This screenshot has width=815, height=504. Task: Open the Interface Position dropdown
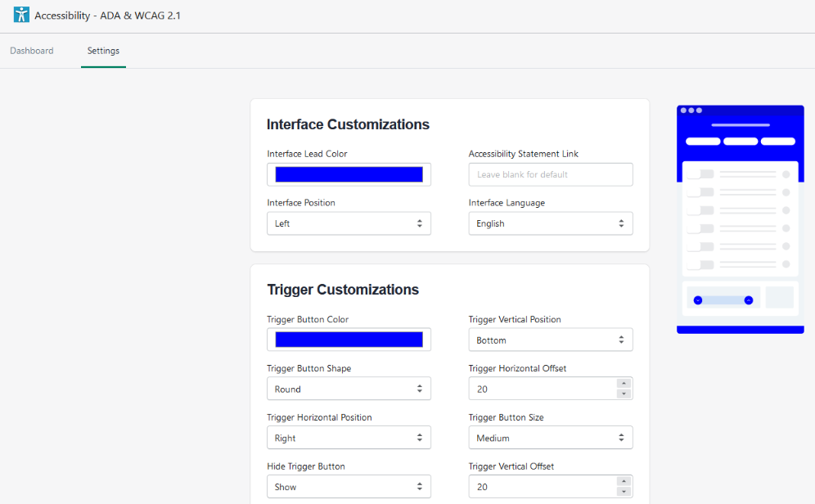click(349, 223)
